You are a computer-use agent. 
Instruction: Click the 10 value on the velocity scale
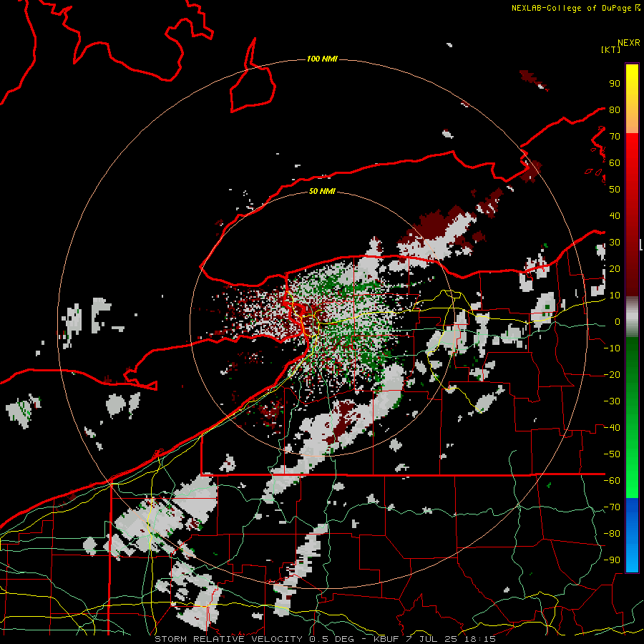(615, 296)
